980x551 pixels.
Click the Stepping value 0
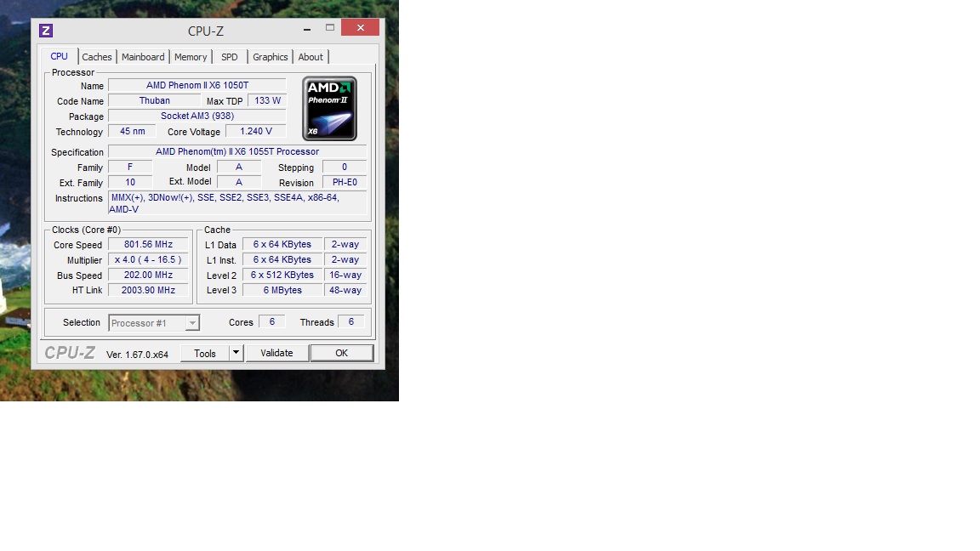point(345,167)
